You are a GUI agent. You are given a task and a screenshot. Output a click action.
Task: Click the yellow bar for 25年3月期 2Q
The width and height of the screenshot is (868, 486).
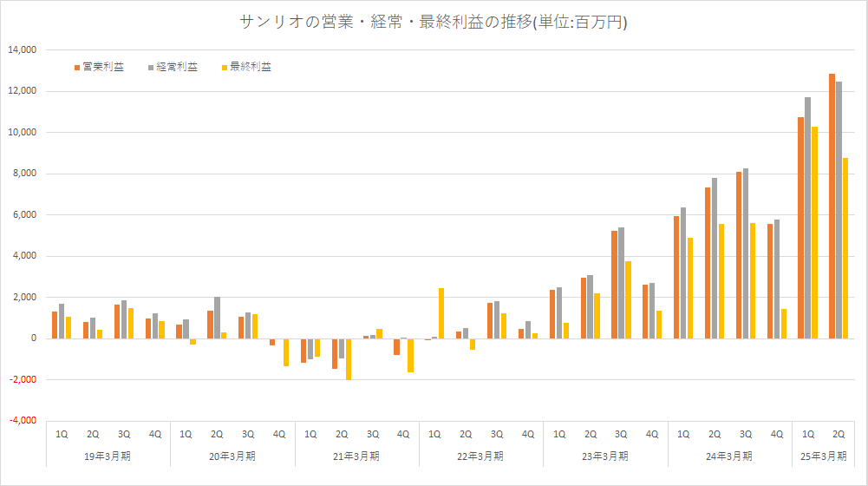845,248
